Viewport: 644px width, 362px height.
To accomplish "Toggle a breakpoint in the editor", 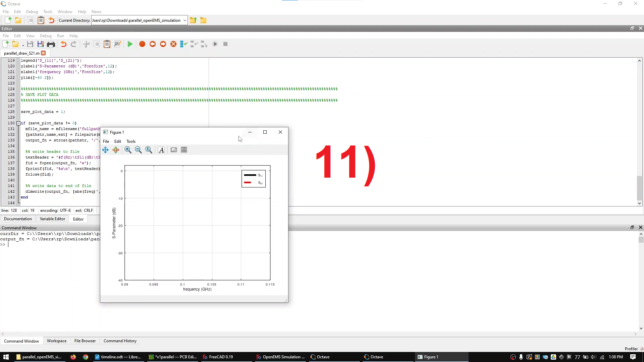I will coord(142,44).
